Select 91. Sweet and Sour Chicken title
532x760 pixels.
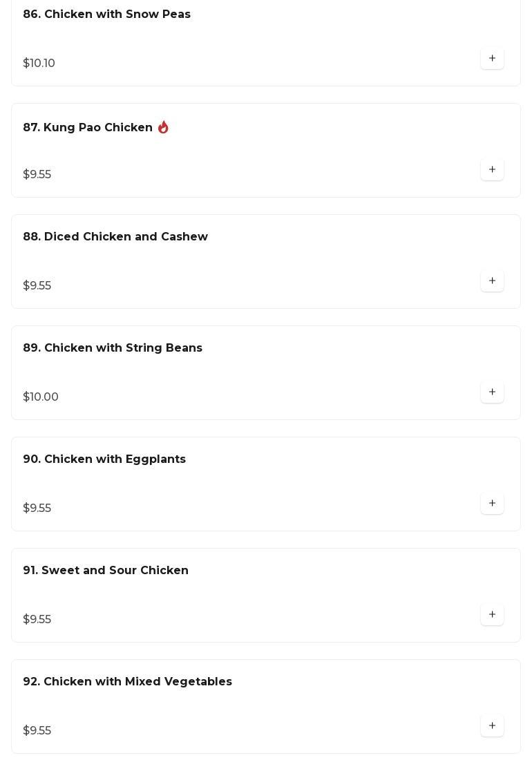pos(106,571)
